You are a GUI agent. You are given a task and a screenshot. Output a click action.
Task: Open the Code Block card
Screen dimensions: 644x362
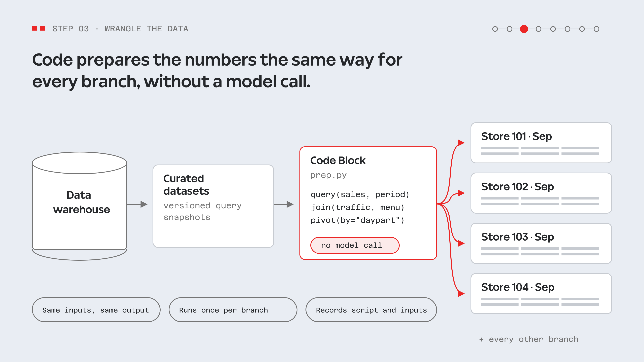(x=368, y=203)
